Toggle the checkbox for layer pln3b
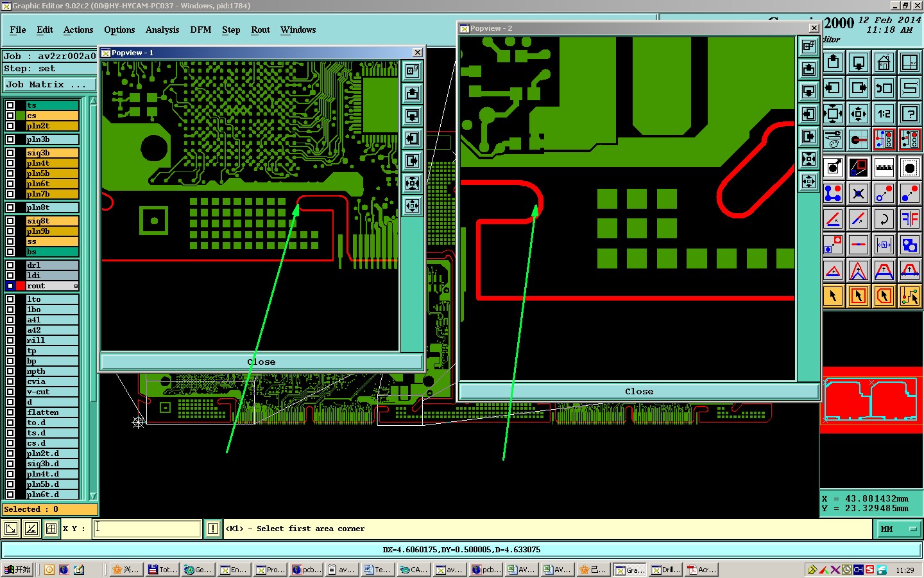924x578 pixels. (10, 139)
